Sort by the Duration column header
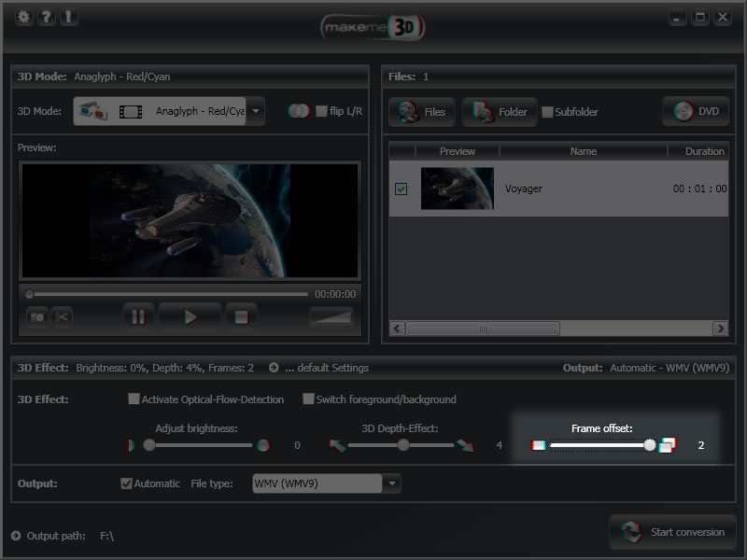The image size is (747, 560). click(698, 151)
